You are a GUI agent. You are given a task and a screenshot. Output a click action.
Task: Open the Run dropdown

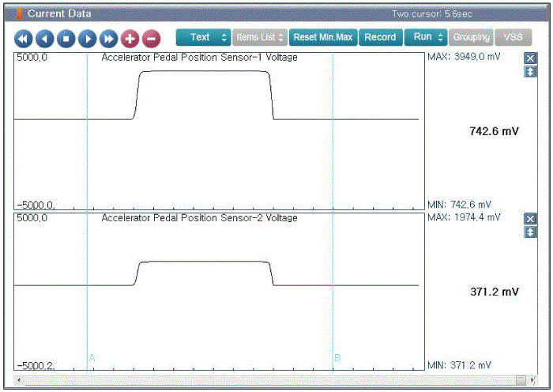[426, 37]
